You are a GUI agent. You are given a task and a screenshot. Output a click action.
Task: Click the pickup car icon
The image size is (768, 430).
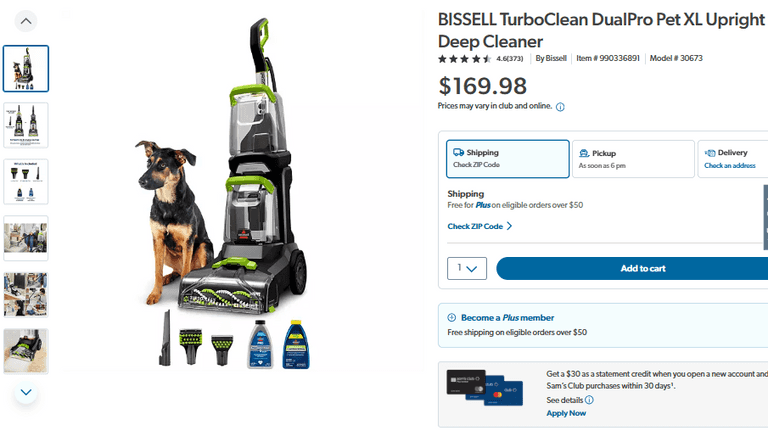584,153
